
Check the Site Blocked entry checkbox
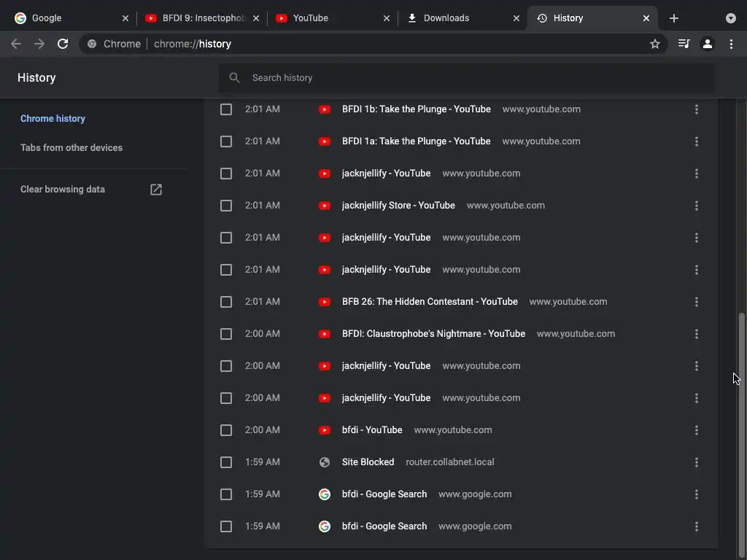[226, 462]
